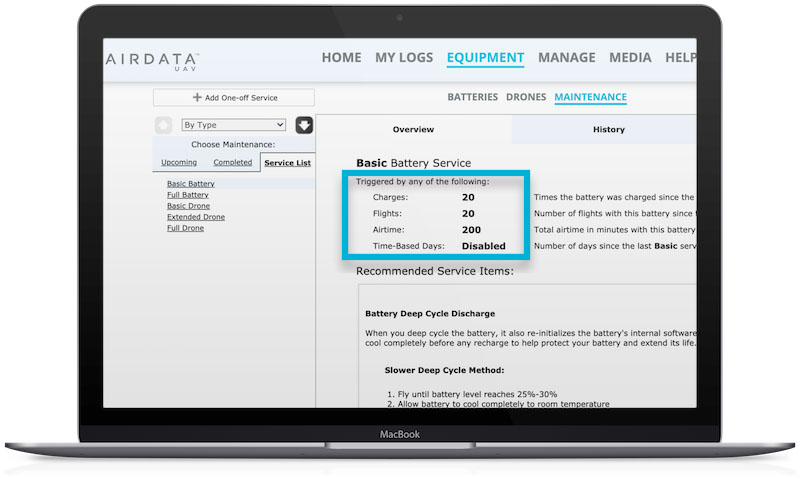
Task: Click the Time-Based Days Disabled value
Action: pyautogui.click(x=484, y=246)
